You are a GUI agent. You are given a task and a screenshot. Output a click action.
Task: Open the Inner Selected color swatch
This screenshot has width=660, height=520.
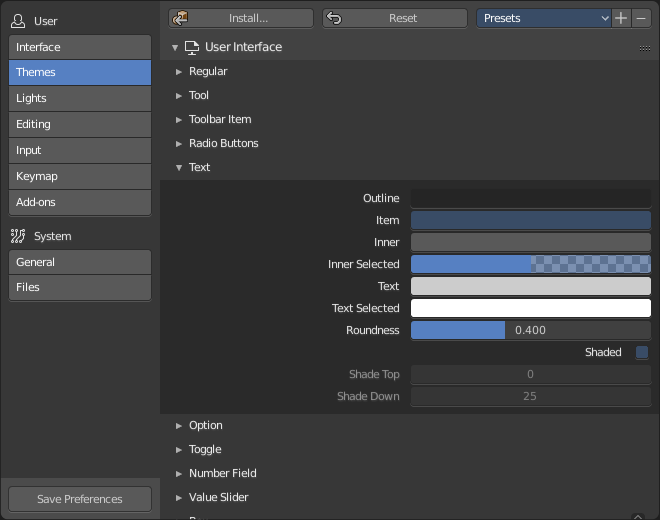531,264
